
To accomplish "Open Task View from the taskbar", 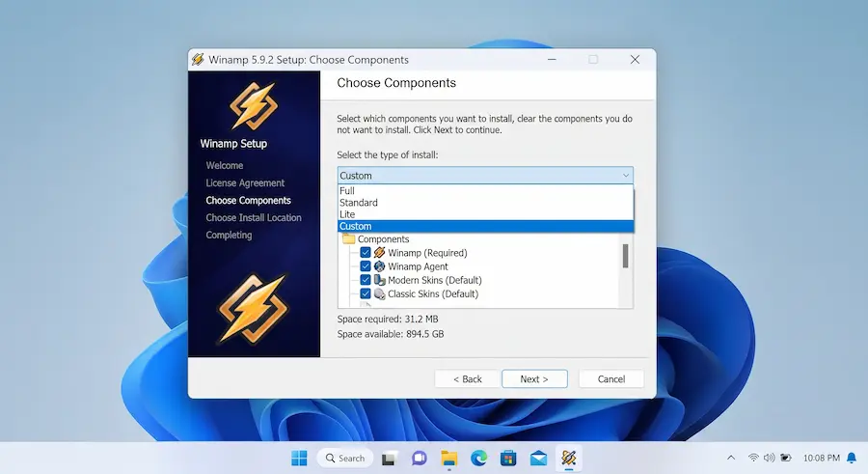I will (389, 459).
